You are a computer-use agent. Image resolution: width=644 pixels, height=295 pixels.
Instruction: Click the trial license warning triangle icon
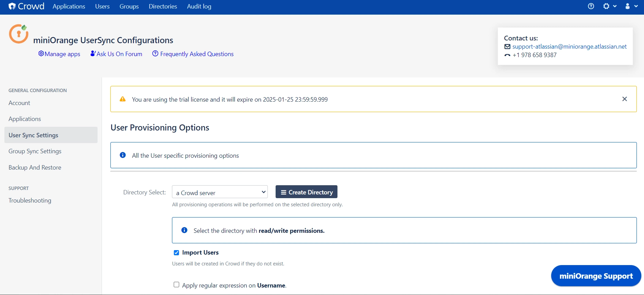(123, 99)
